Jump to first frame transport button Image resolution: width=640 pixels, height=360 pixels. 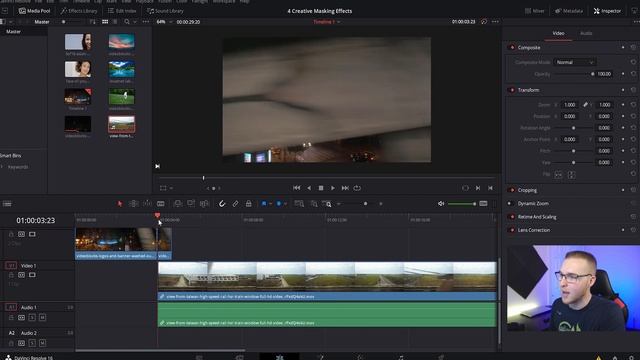pos(296,188)
